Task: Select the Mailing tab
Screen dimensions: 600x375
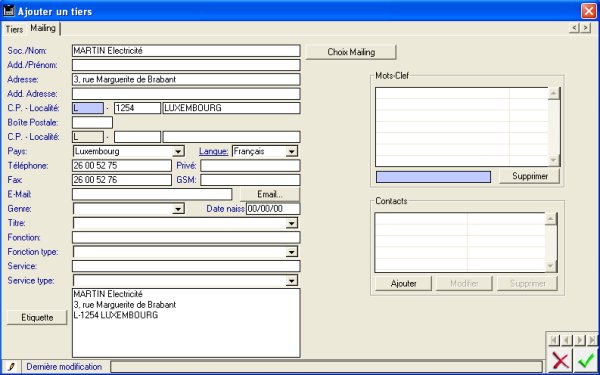Action: tap(43, 28)
